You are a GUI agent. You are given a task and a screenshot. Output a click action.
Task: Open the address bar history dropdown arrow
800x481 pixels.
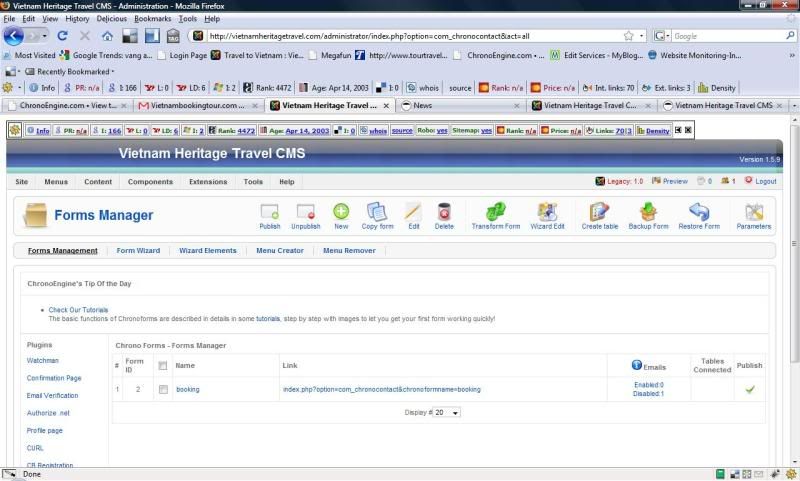click(641, 36)
